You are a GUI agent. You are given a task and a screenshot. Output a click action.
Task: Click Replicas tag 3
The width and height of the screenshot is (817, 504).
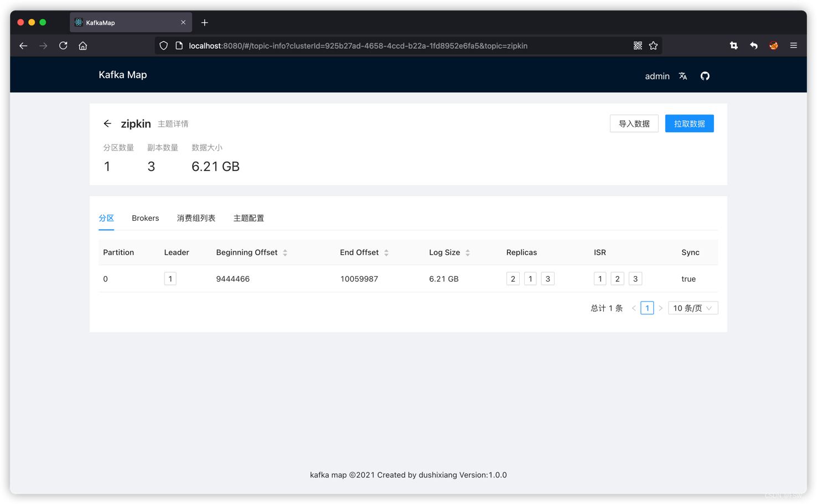pyautogui.click(x=548, y=279)
